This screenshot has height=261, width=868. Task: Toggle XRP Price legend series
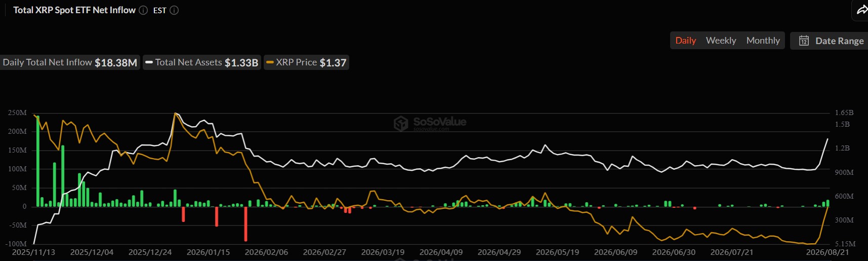(x=306, y=62)
